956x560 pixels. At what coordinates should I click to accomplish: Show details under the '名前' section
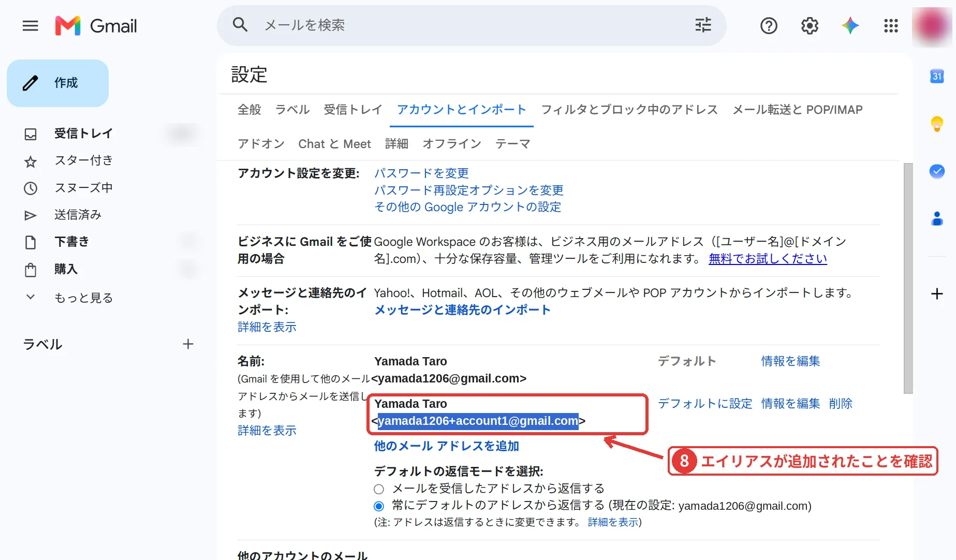(x=267, y=431)
